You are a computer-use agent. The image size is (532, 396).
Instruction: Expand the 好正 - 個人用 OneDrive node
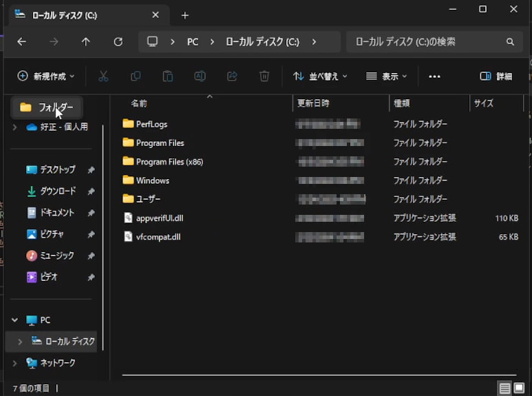pos(14,127)
